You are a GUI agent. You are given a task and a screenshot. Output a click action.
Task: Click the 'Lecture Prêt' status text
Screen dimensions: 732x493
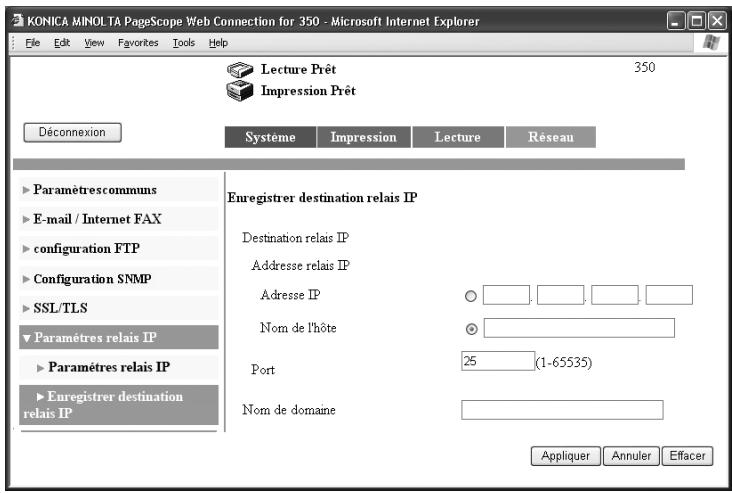coord(298,70)
